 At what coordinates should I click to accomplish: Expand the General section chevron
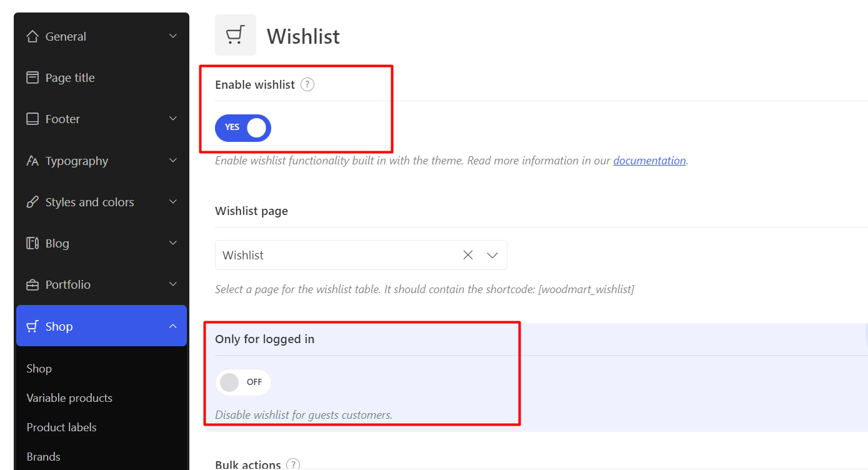[x=173, y=36]
